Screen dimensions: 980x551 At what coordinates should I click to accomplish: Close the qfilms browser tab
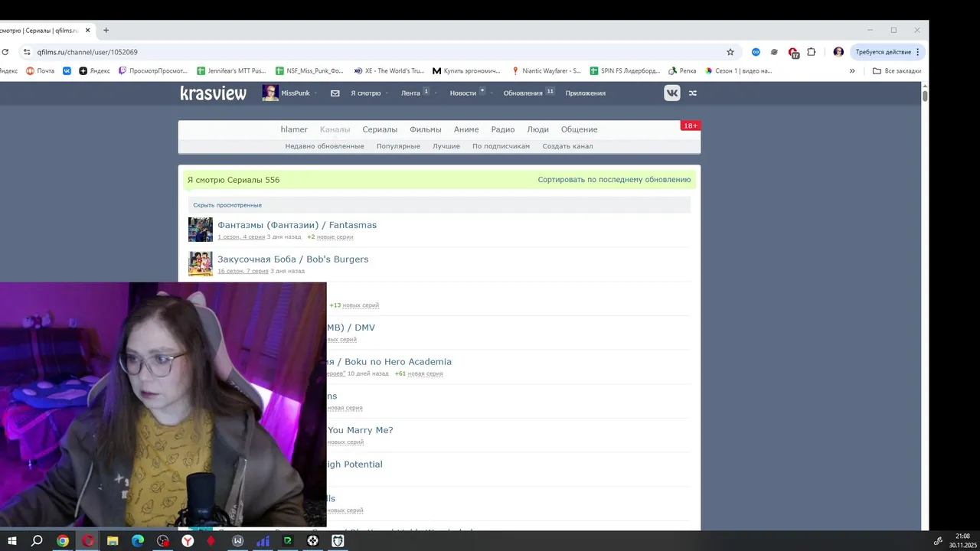[87, 31]
